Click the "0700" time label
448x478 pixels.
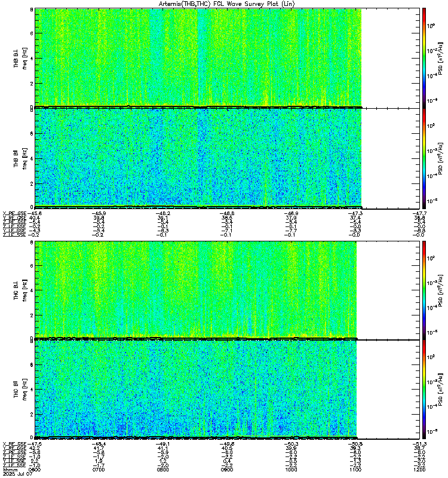coord(99,470)
